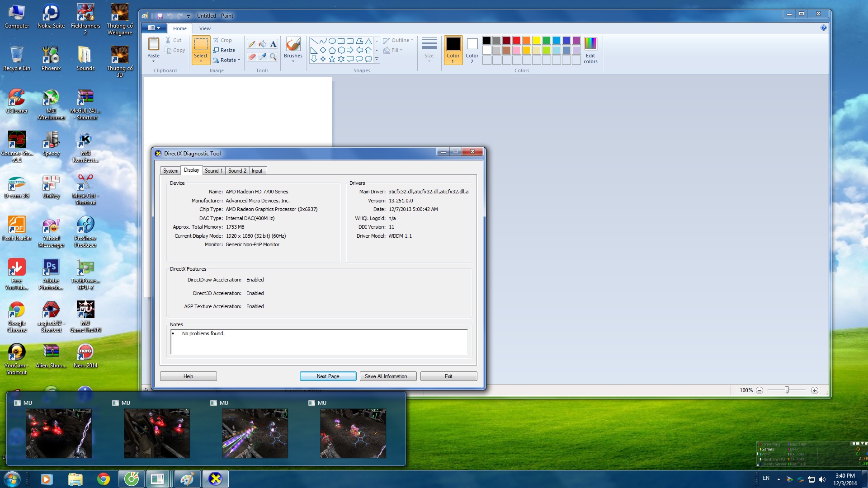Select the Pencil tool in Paint
868x488 pixels.
252,44
